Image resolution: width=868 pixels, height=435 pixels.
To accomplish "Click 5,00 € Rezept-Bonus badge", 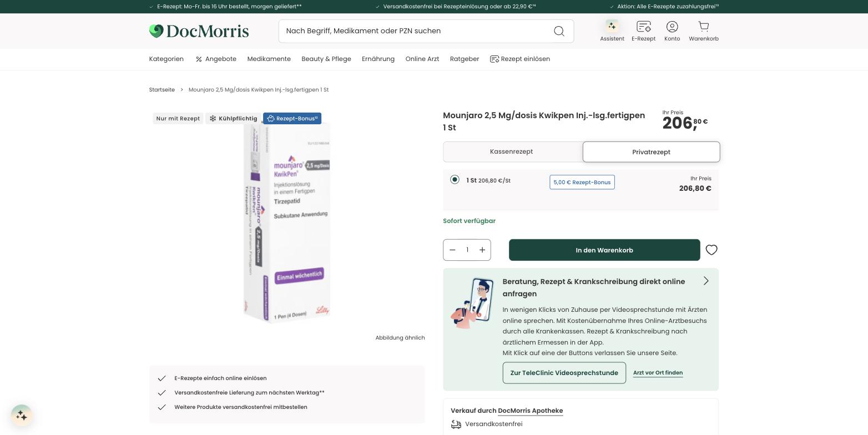I will (x=582, y=182).
